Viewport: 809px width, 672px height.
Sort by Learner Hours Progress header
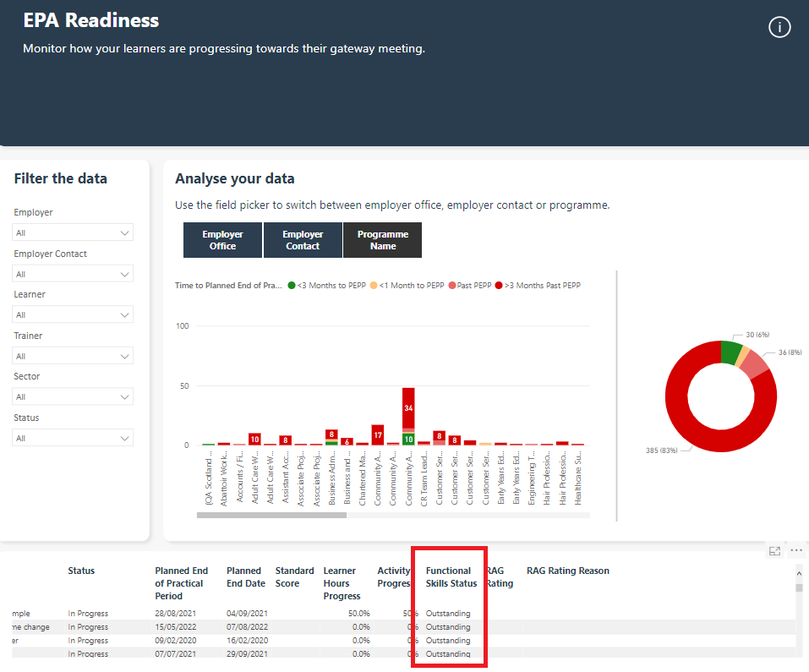342,583
